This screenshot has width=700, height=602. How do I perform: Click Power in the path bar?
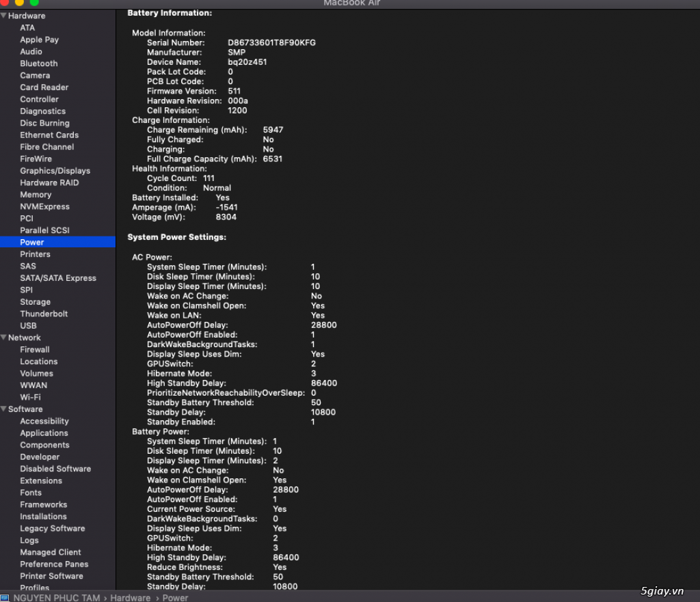pyautogui.click(x=175, y=598)
